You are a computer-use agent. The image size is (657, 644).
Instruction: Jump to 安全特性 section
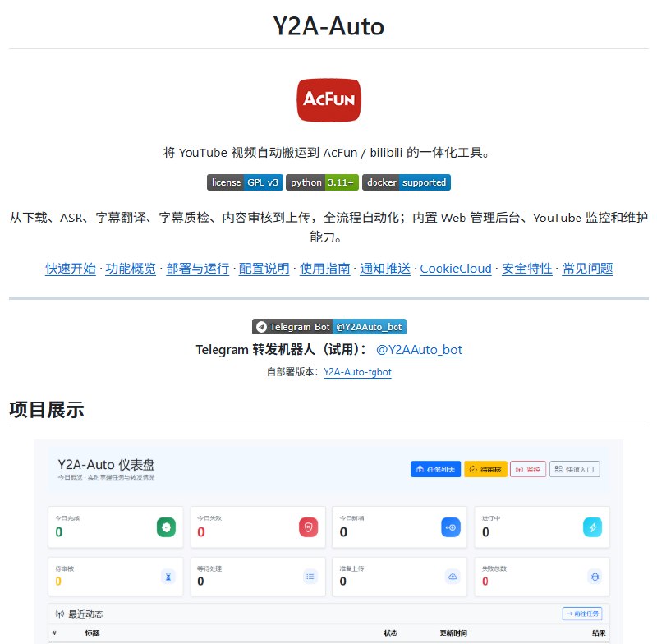coord(527,268)
